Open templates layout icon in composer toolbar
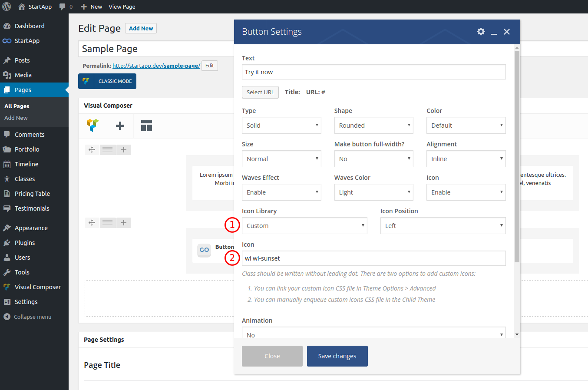The width and height of the screenshot is (588, 390). click(x=147, y=126)
